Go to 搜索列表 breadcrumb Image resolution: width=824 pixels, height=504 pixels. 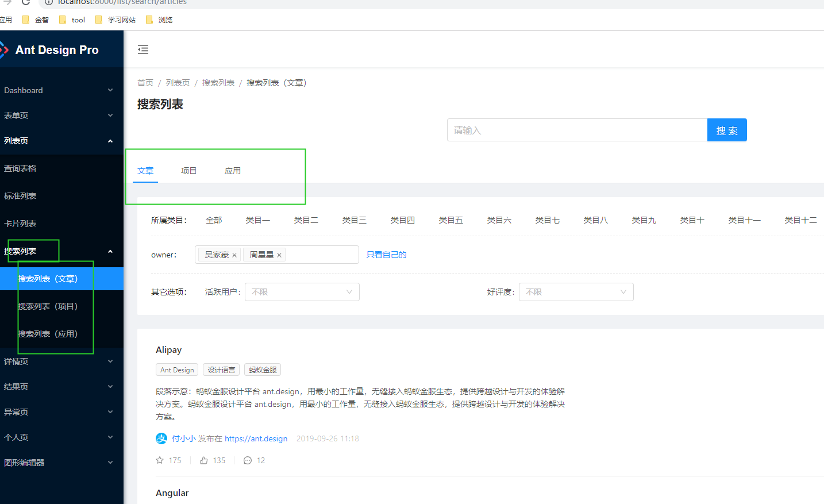(x=218, y=83)
